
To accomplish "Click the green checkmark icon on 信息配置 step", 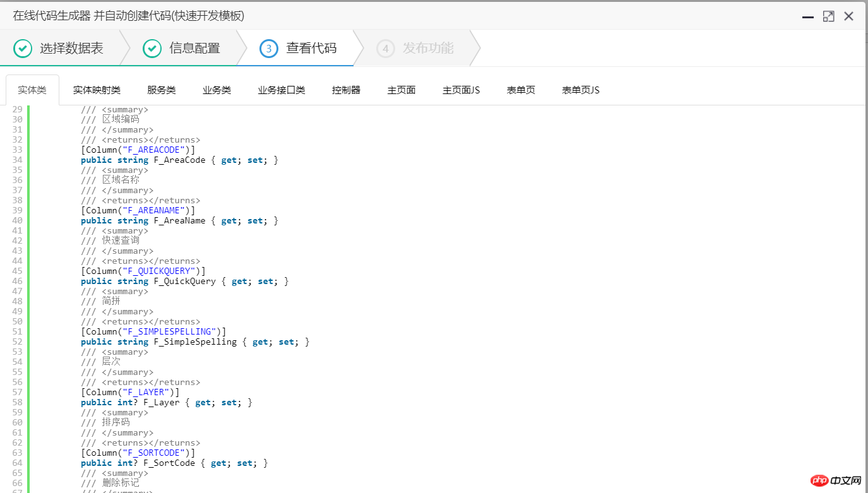I will coord(152,48).
